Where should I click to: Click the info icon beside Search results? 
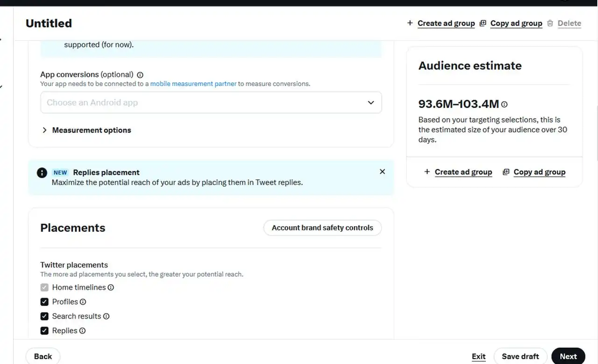pyautogui.click(x=106, y=316)
